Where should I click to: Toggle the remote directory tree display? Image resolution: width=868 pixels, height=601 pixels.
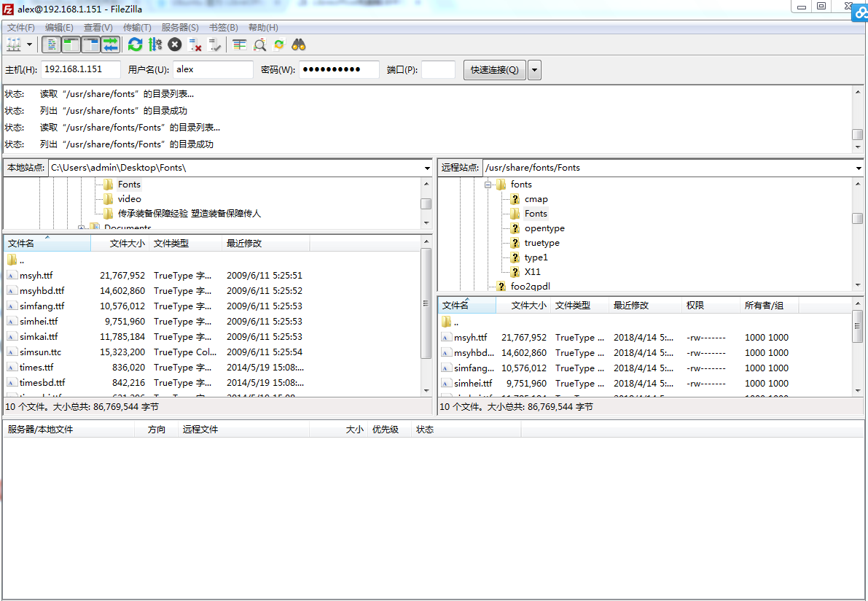[91, 45]
